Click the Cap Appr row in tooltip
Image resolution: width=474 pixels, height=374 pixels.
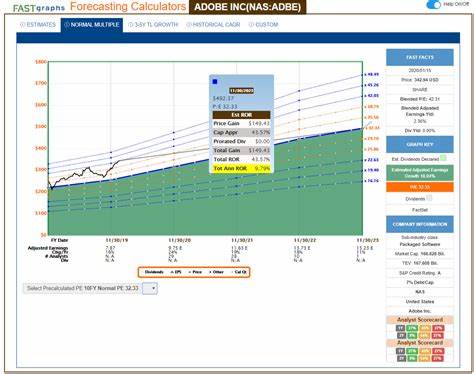[x=241, y=132]
